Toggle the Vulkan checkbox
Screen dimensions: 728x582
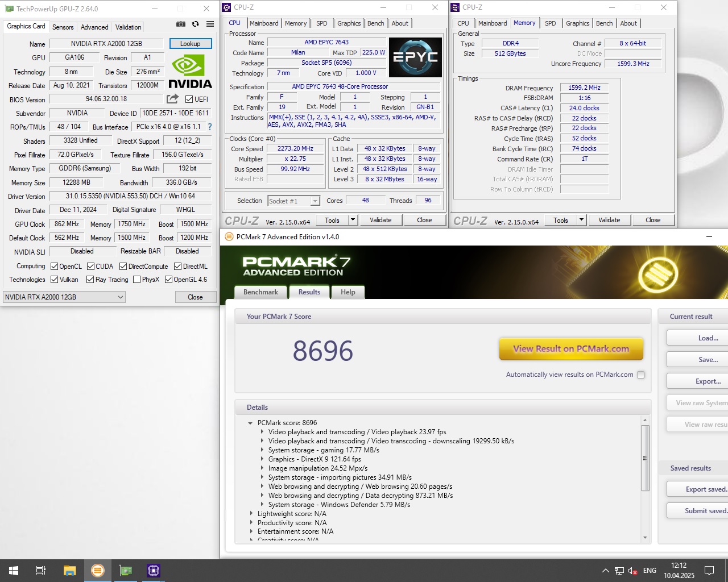pos(55,279)
